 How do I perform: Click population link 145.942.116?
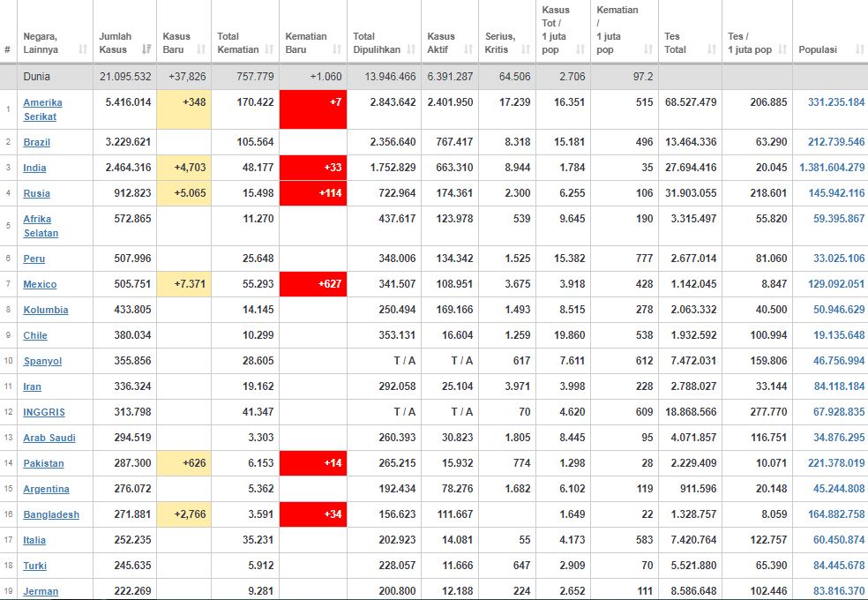click(x=836, y=192)
